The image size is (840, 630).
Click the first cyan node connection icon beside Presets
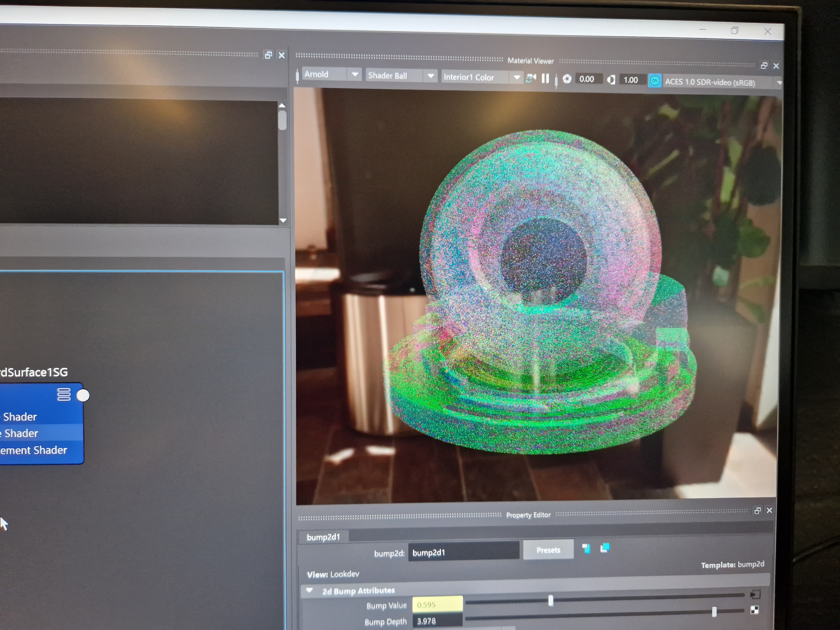click(x=586, y=548)
